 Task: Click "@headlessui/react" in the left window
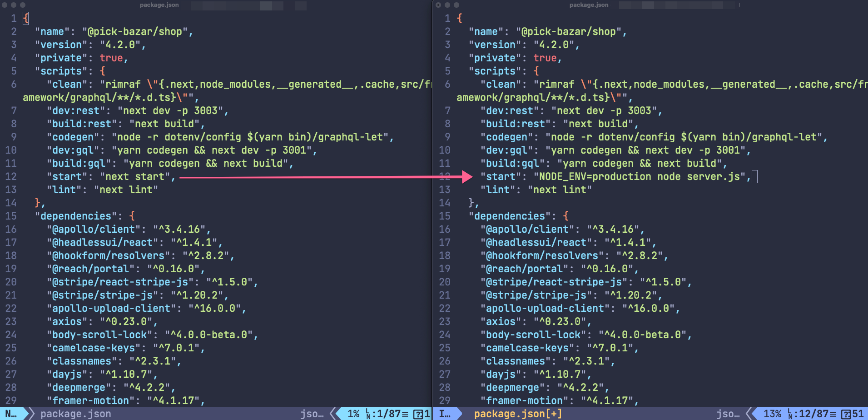[x=103, y=242]
